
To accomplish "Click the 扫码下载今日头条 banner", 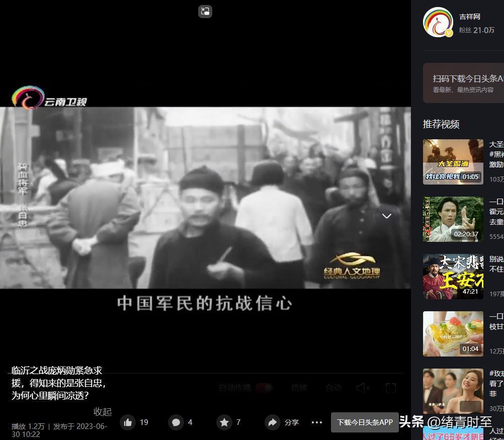I will point(463,83).
